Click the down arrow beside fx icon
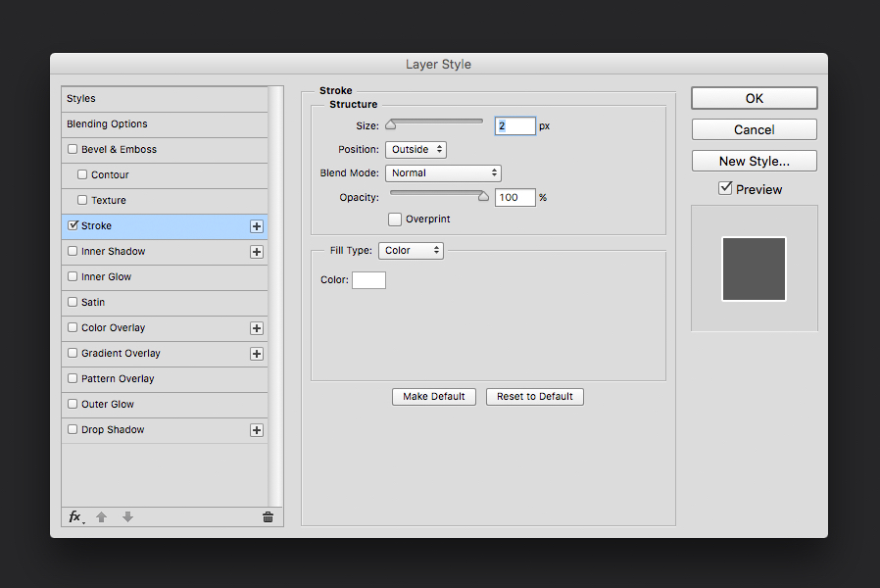Screen dimensions: 880x588 pos(127,516)
